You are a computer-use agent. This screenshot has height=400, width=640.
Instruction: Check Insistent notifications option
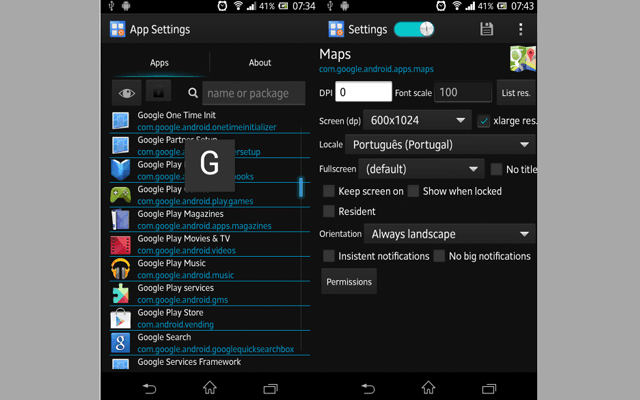(x=329, y=256)
